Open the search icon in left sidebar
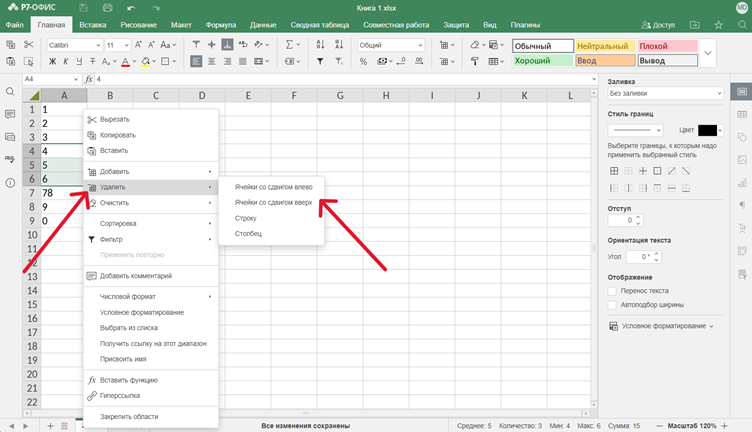Image resolution: width=752 pixels, height=432 pixels. [10, 91]
